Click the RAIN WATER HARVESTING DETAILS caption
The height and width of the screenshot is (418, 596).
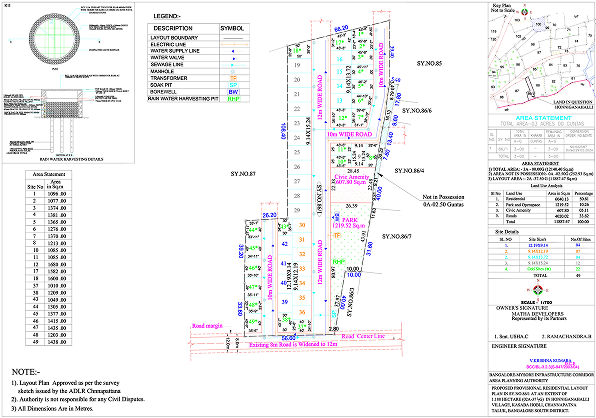71,159
